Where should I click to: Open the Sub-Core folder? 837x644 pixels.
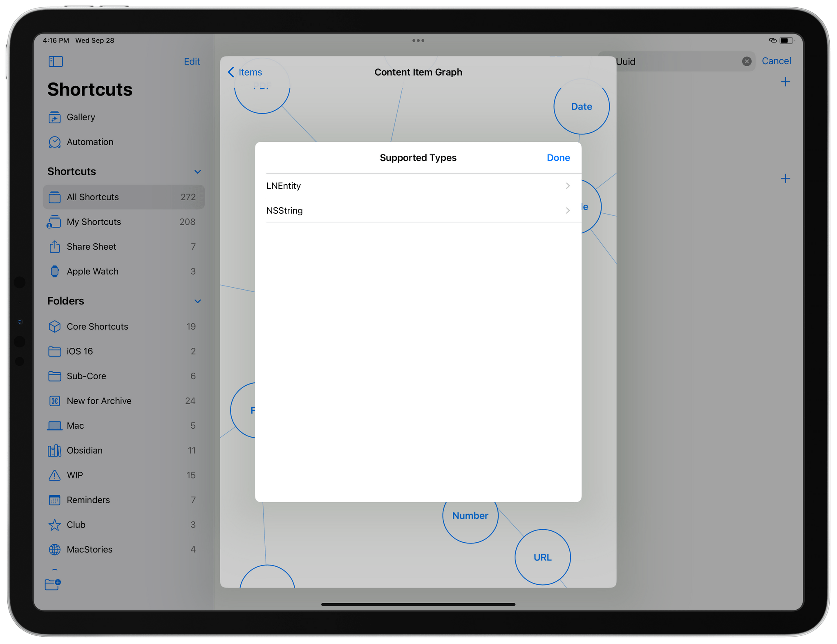tap(123, 376)
